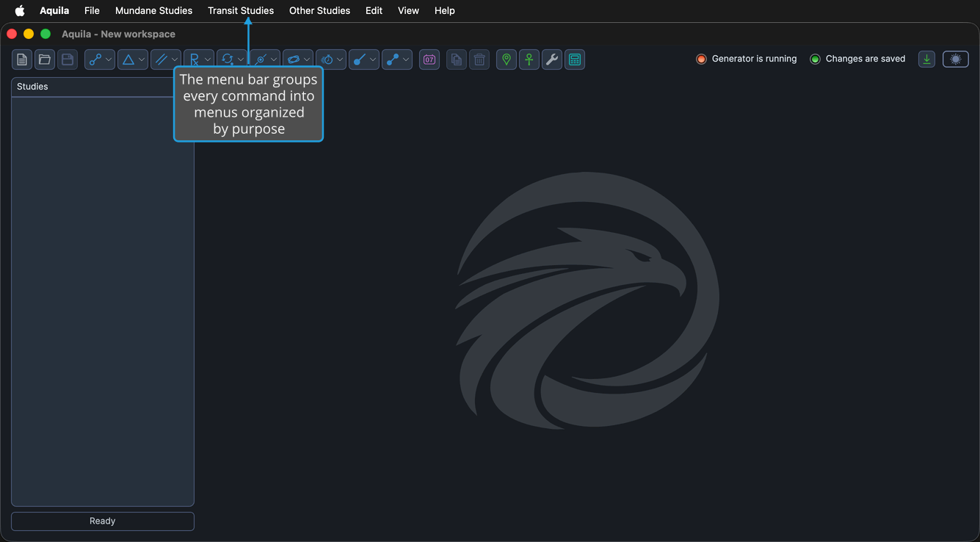This screenshot has width=980, height=542.
Task: Open the double dot-line study dropdown
Action: (x=397, y=59)
